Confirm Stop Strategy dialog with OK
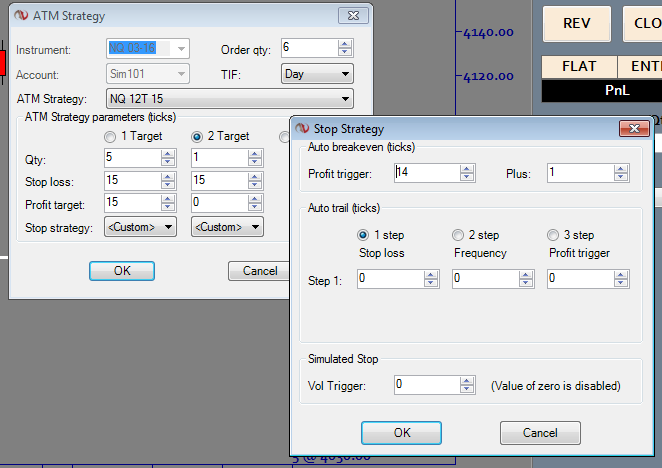The image size is (662, 468). 402,433
